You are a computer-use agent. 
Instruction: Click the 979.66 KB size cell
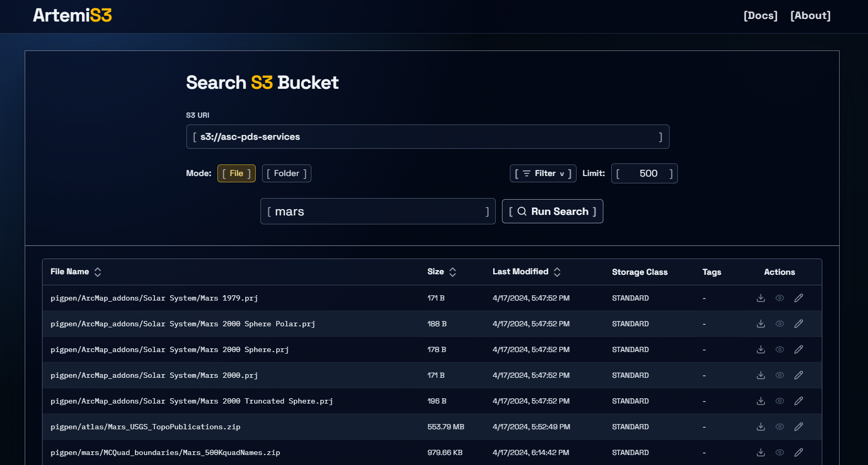445,452
